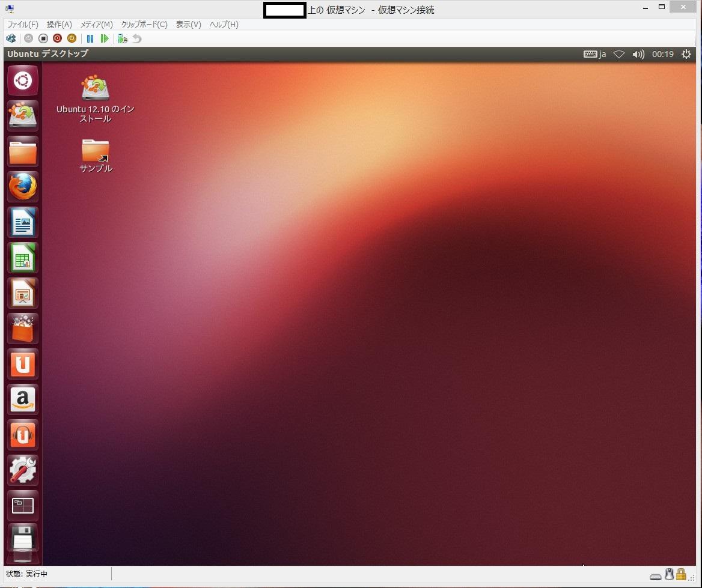This screenshot has height=588, width=702.
Task: Click the 00:19 clock indicator
Action: pos(662,54)
